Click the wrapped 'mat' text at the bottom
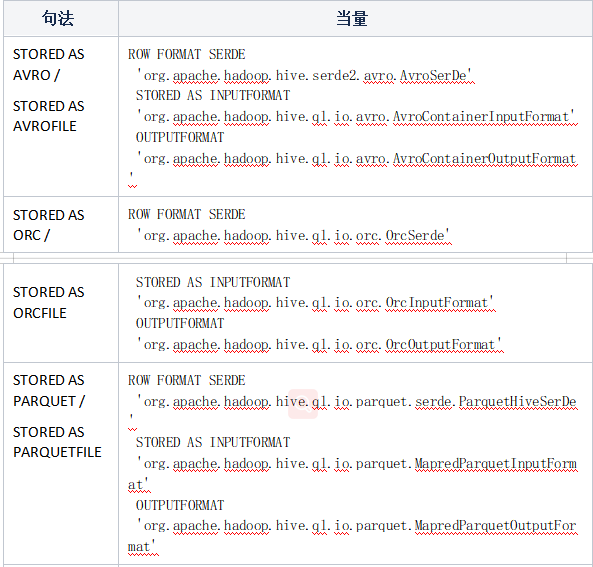The width and height of the screenshot is (593, 567). [x=141, y=547]
